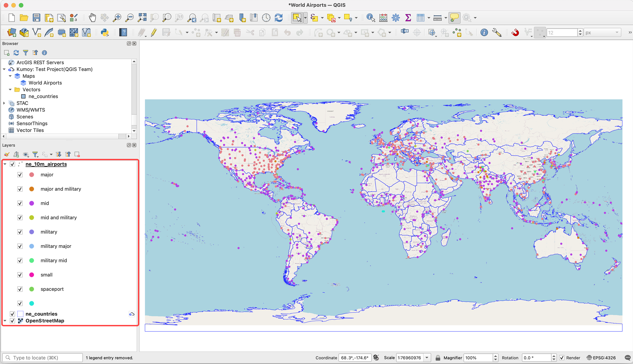Refresh the Browser panel
This screenshot has width=633, height=364.
pos(16,53)
